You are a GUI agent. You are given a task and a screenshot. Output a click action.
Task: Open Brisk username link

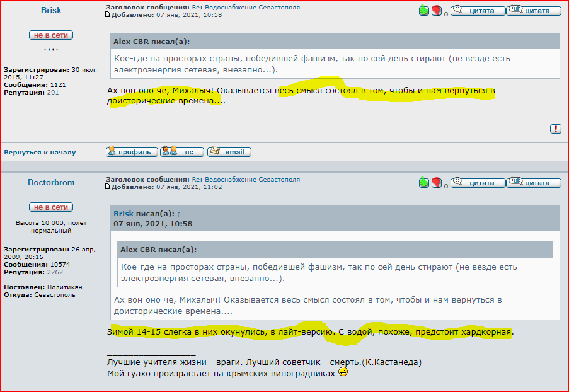point(51,10)
